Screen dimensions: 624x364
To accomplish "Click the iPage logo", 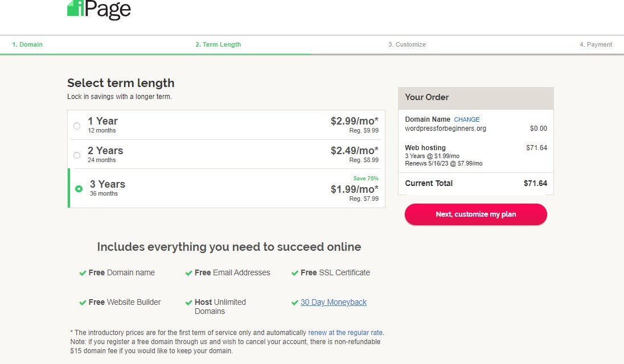I will point(99,9).
